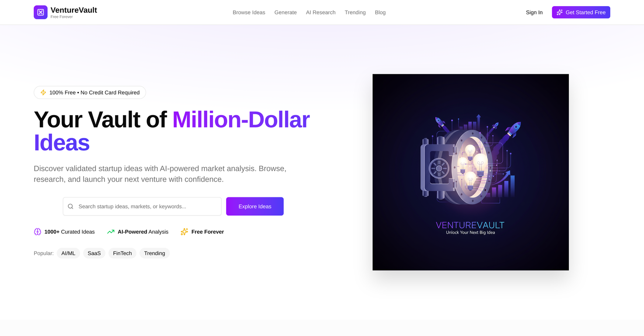Click the green trending arrow icon
This screenshot has width=644, height=336.
pos(111,231)
